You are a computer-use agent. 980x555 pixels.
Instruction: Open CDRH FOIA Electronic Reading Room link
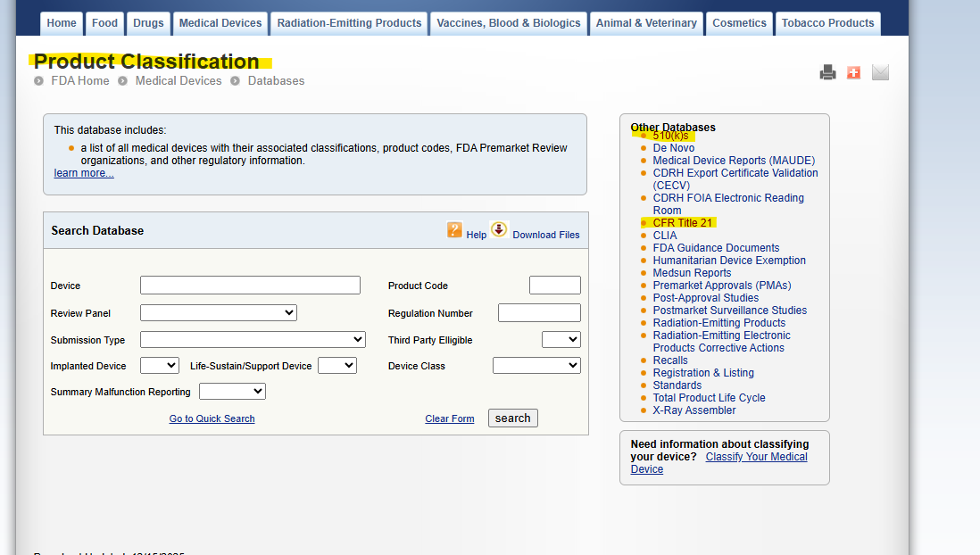pyautogui.click(x=728, y=204)
